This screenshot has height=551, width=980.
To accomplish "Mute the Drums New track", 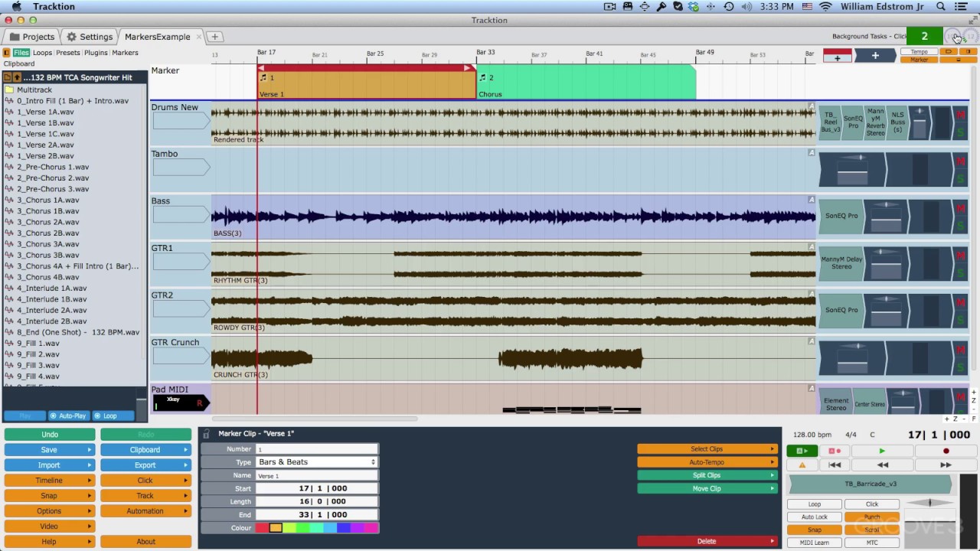I will [961, 115].
